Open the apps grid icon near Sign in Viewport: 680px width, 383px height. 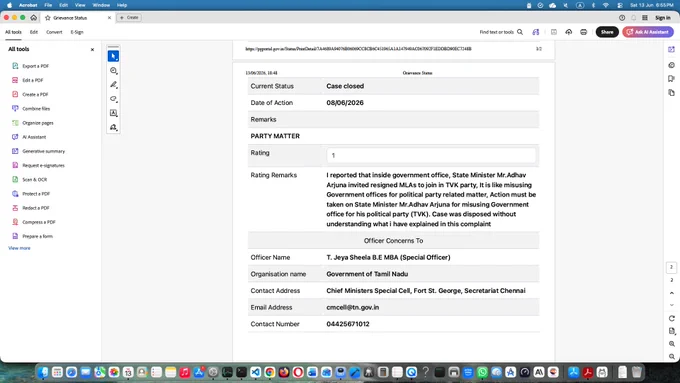click(645, 18)
